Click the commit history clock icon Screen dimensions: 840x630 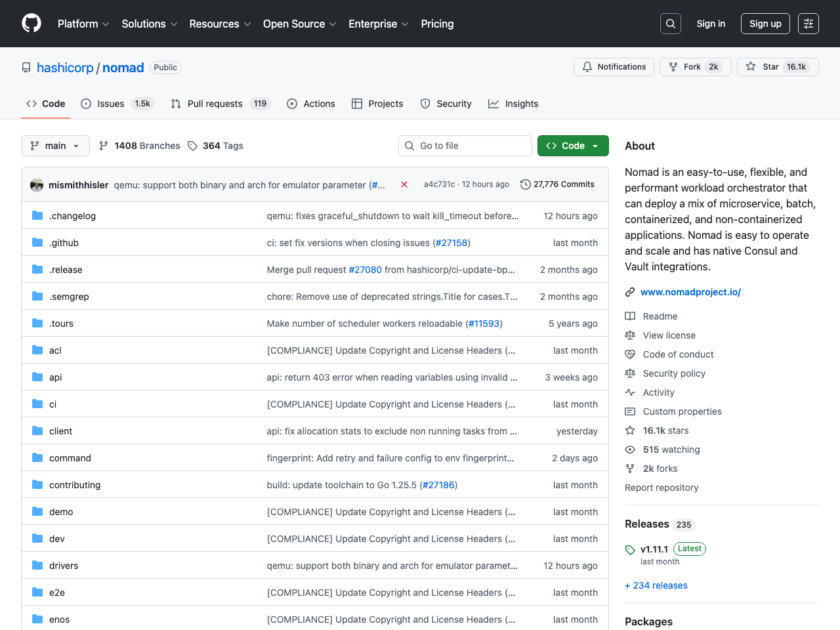[x=525, y=184]
